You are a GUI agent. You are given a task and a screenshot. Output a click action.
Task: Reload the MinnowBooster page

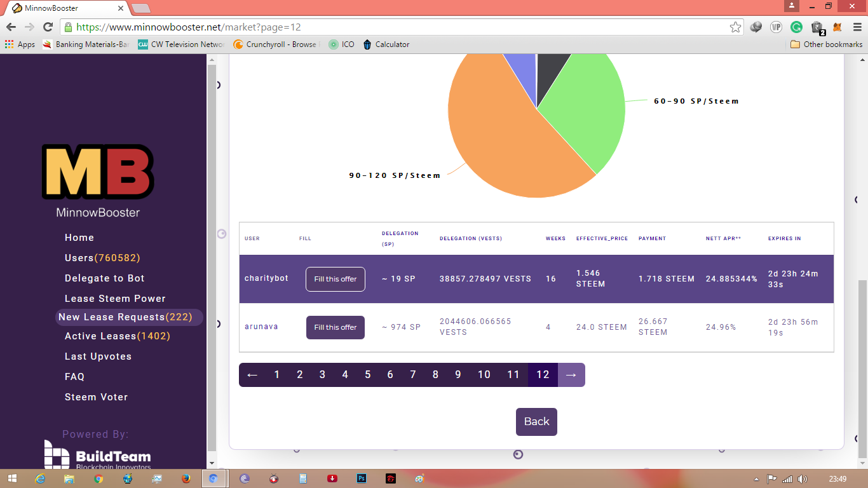pos(48,27)
